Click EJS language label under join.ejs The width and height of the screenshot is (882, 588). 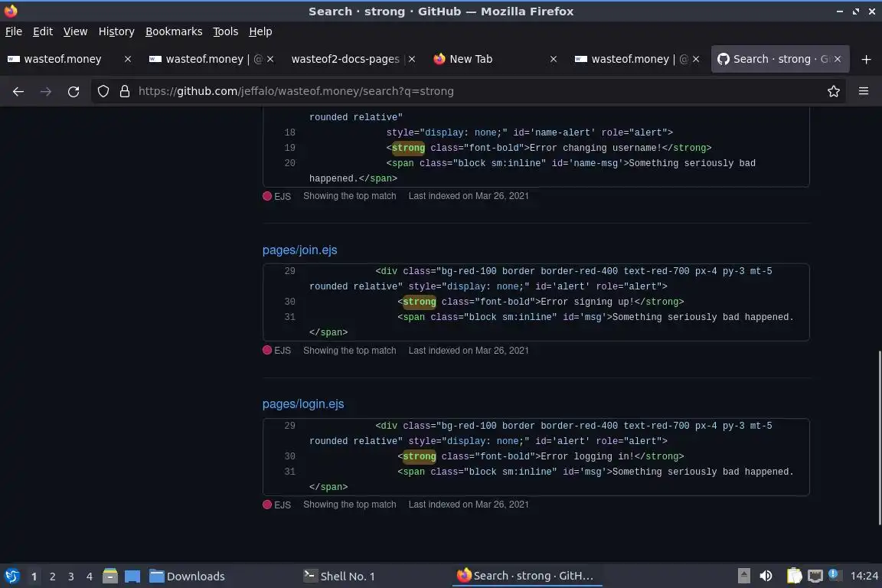click(x=283, y=351)
